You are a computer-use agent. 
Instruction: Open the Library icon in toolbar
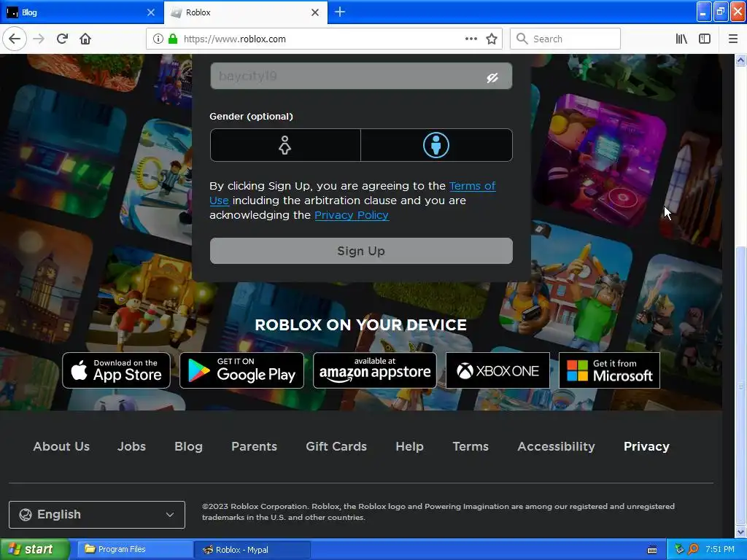point(681,39)
